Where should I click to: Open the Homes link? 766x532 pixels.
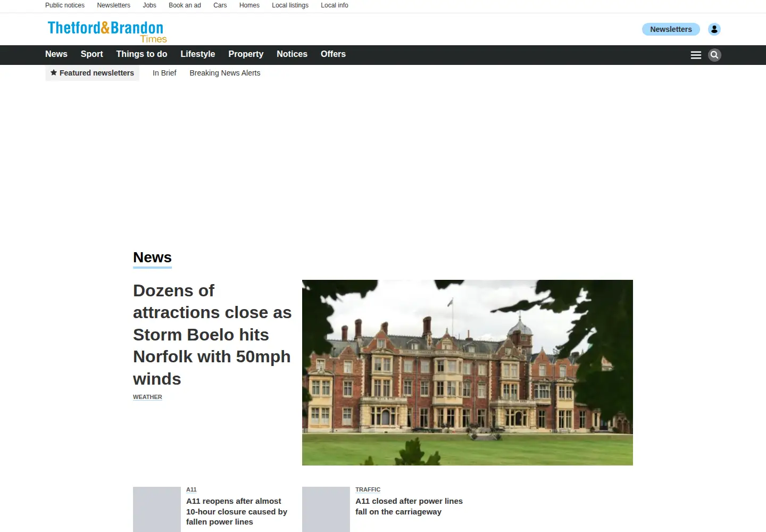pyautogui.click(x=249, y=5)
